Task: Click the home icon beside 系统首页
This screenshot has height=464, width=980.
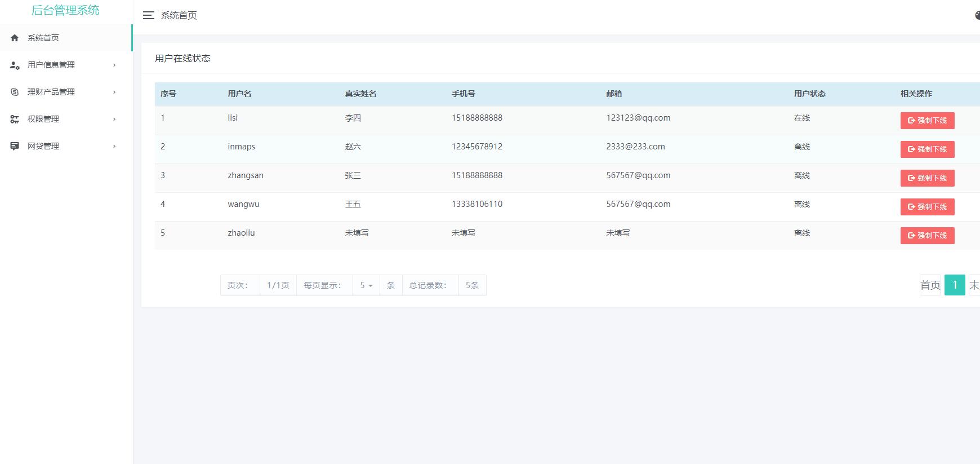Action: (15, 38)
